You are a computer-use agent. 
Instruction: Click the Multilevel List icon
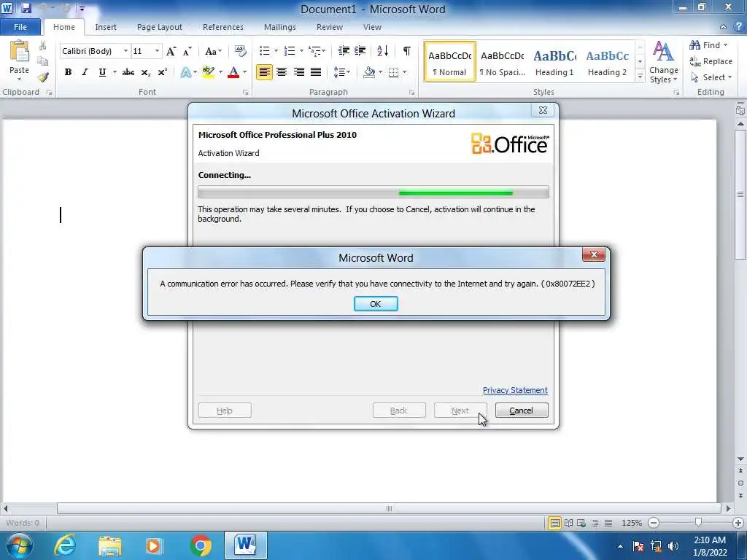(314, 51)
